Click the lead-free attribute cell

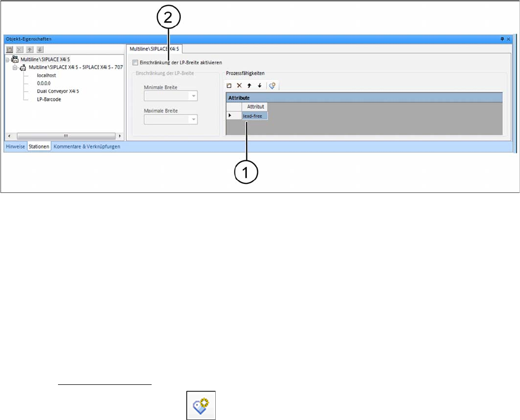255,116
